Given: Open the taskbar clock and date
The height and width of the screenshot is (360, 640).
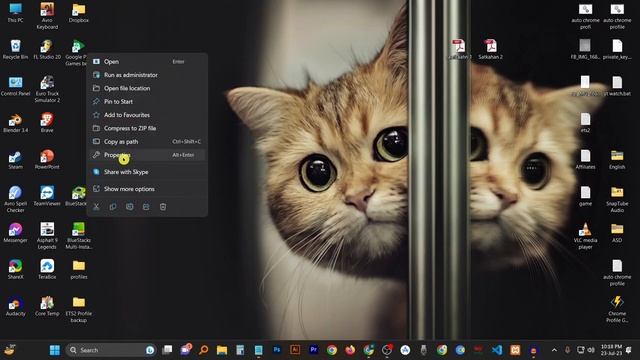Looking at the screenshot, I should coord(611,350).
